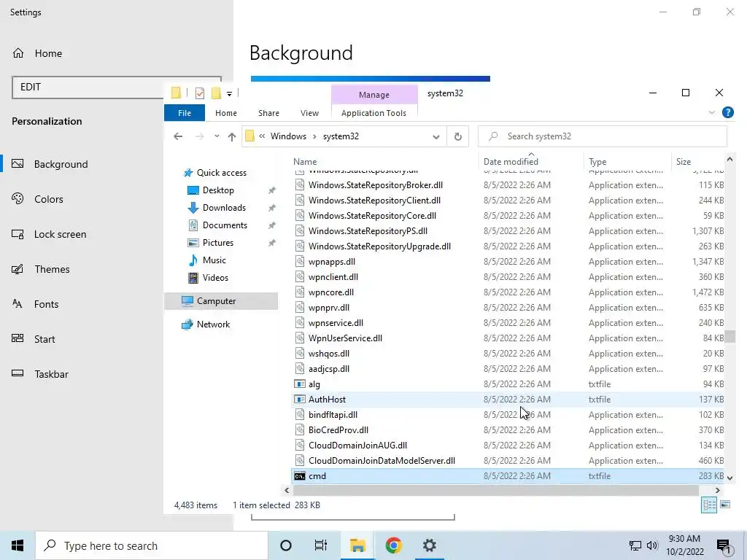Click the Windows breadcrumb in address bar
This screenshot has height=560, width=747.
pyautogui.click(x=288, y=136)
